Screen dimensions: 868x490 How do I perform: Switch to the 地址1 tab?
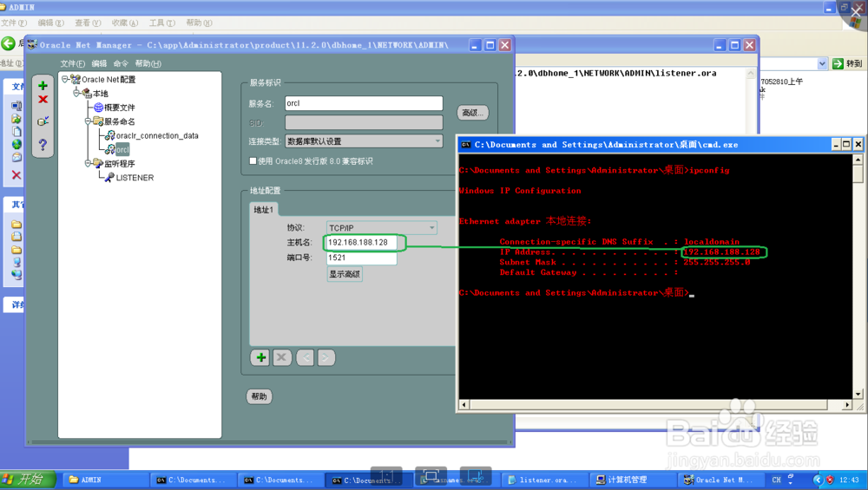(264, 210)
